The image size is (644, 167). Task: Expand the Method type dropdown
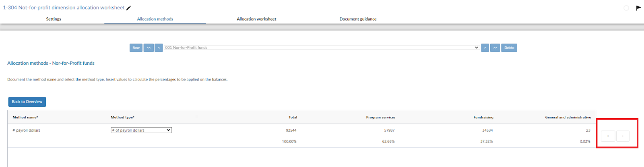coord(141,130)
